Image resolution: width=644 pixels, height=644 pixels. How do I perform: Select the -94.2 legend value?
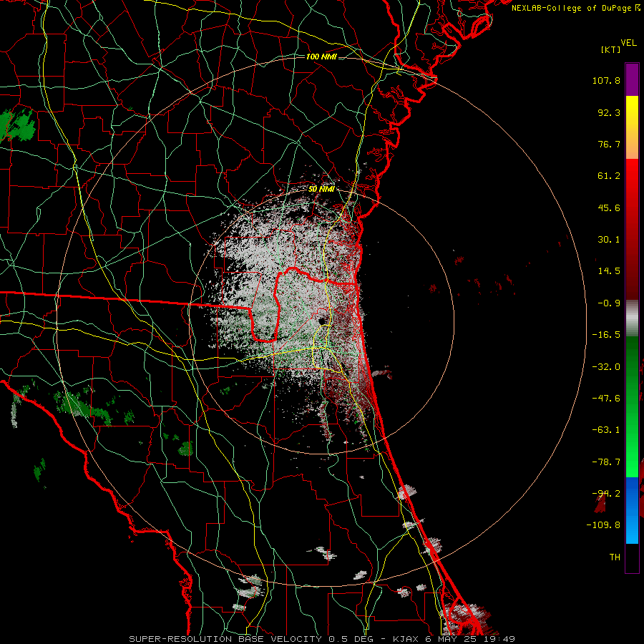pos(606,493)
